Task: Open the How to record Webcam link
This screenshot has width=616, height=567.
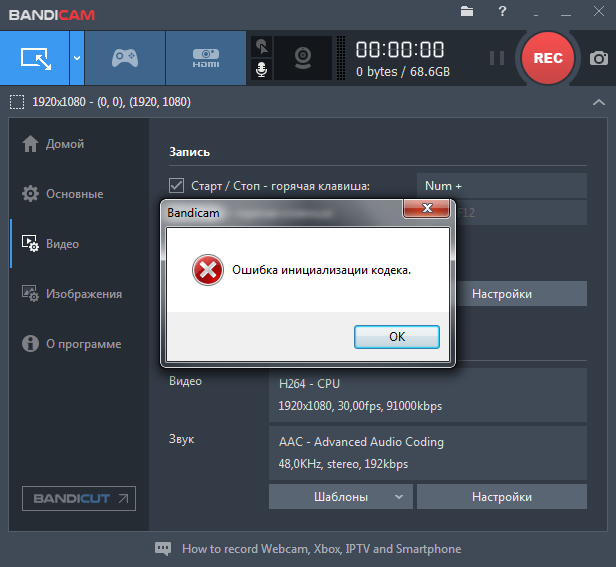Action: pos(321,549)
